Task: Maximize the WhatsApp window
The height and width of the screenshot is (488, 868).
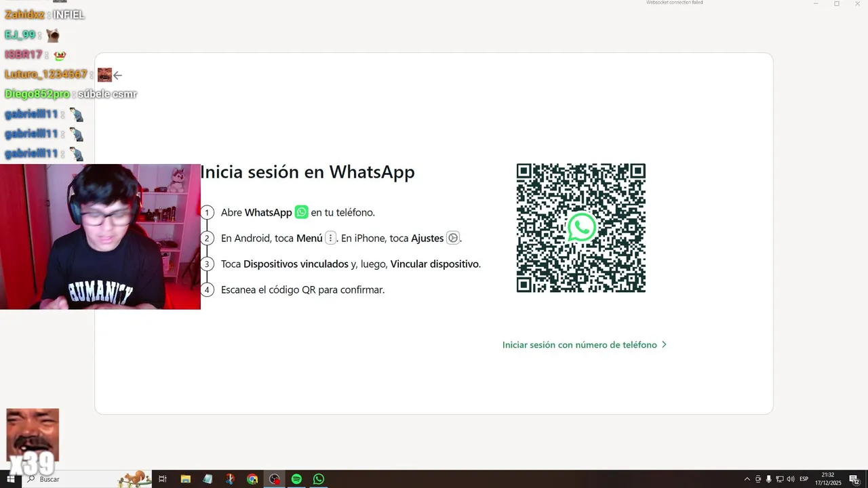Action: pyautogui.click(x=836, y=3)
